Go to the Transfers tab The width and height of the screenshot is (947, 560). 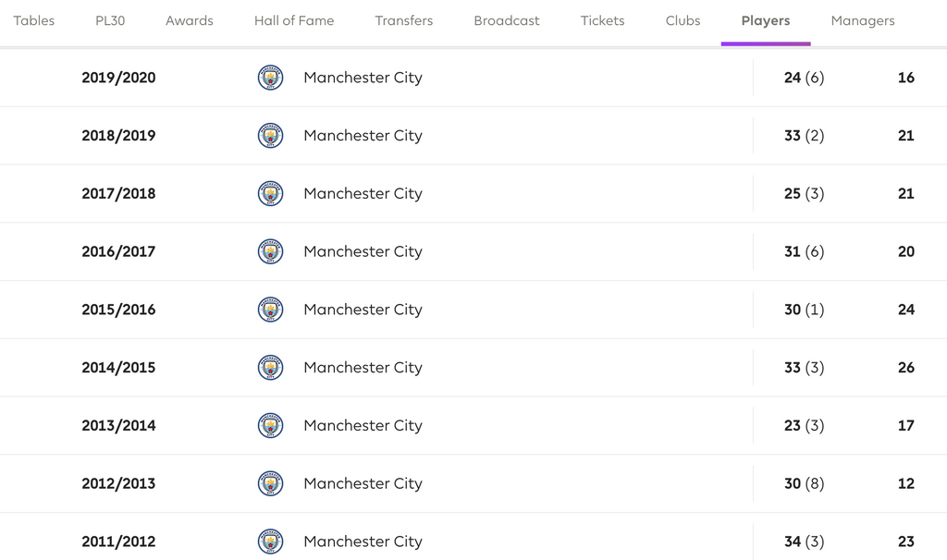[403, 20]
